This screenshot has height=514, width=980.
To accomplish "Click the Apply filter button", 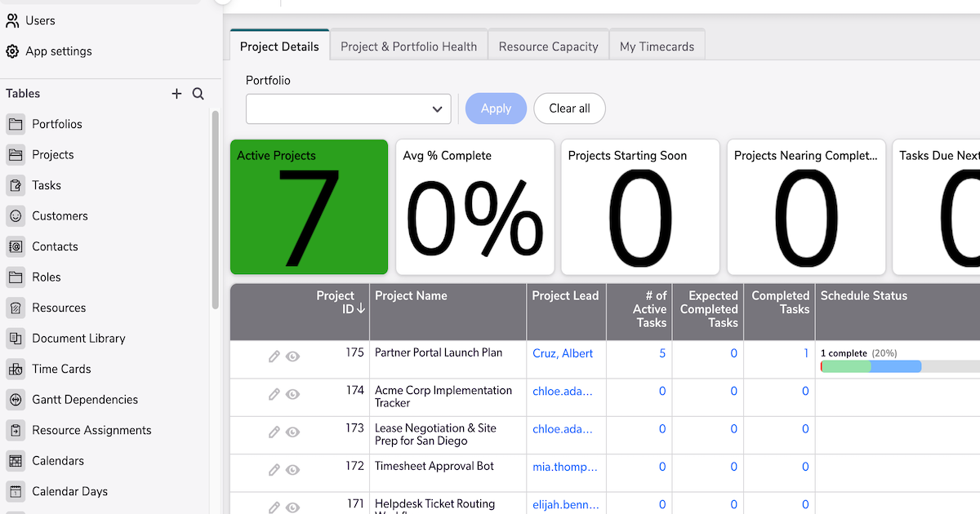I will click(x=496, y=109).
